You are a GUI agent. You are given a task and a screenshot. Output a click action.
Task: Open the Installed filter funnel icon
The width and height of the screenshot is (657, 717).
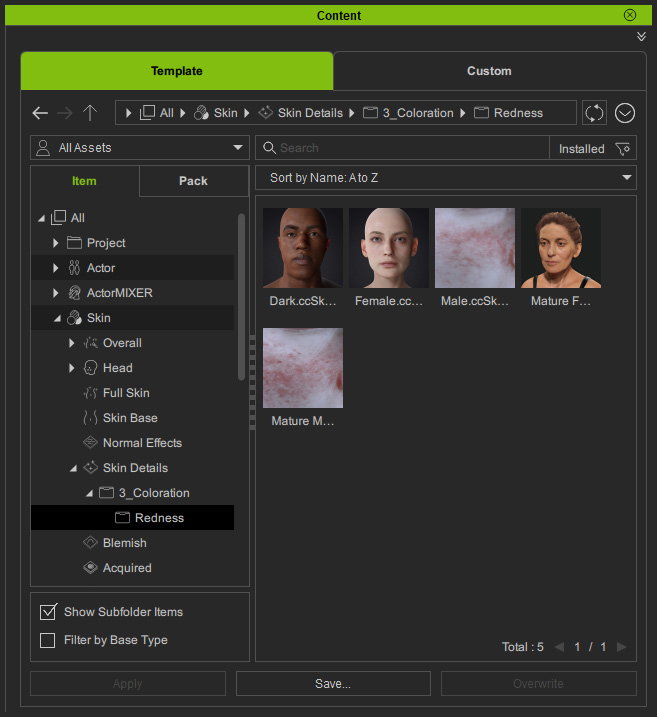click(x=623, y=148)
